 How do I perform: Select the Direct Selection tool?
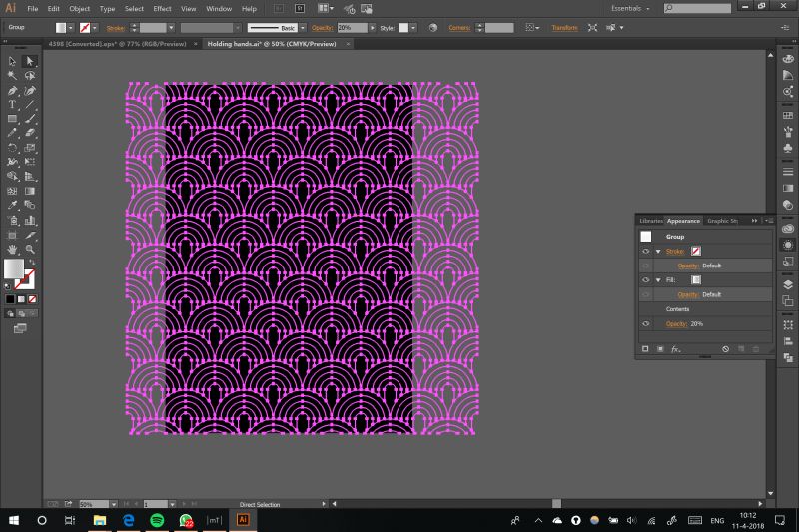[30, 61]
